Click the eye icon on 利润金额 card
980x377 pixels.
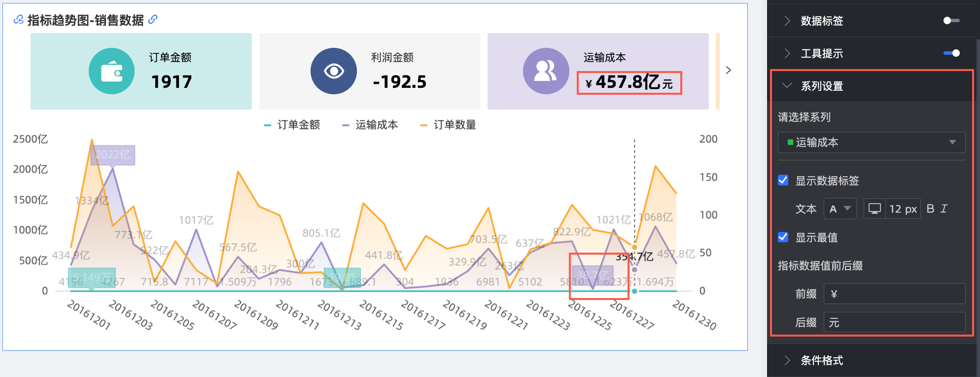click(334, 72)
